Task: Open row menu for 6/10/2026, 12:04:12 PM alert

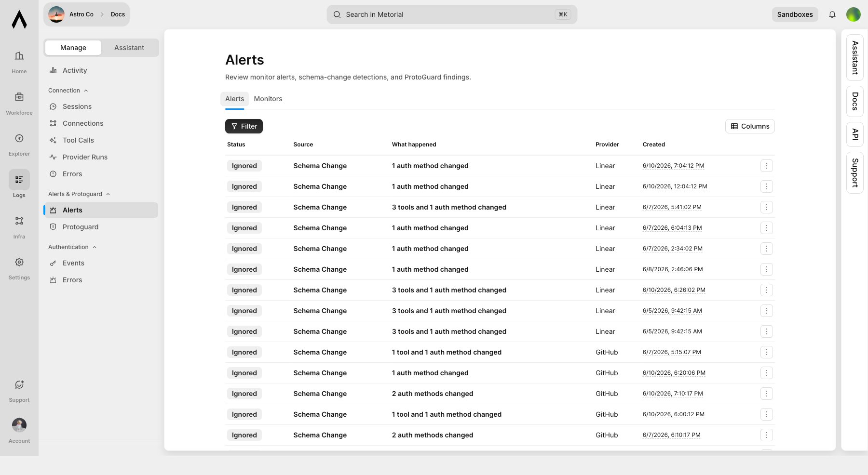Action: click(x=767, y=186)
